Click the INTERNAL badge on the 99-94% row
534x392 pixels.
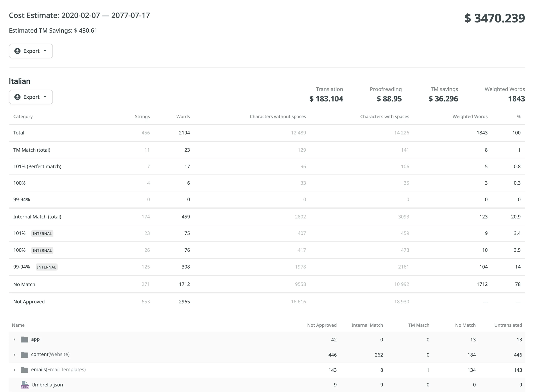click(x=47, y=267)
